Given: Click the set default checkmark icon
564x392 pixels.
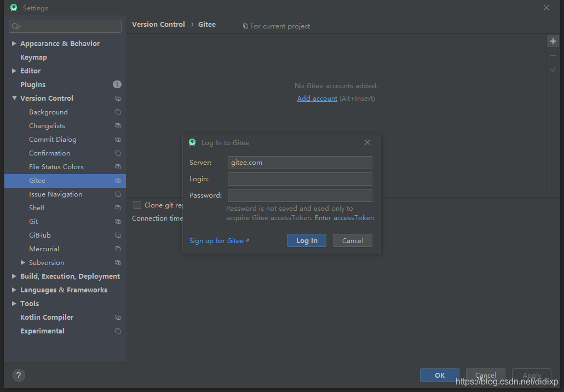Looking at the screenshot, I should pos(553,70).
